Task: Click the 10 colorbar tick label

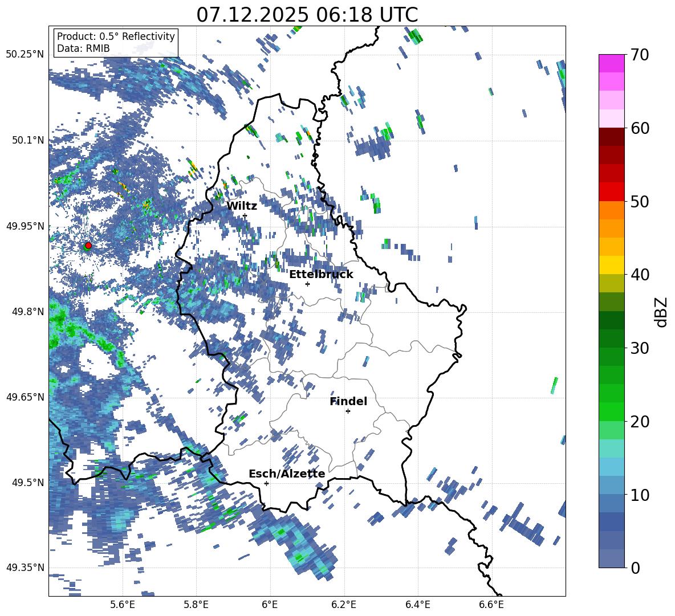Action: click(640, 494)
